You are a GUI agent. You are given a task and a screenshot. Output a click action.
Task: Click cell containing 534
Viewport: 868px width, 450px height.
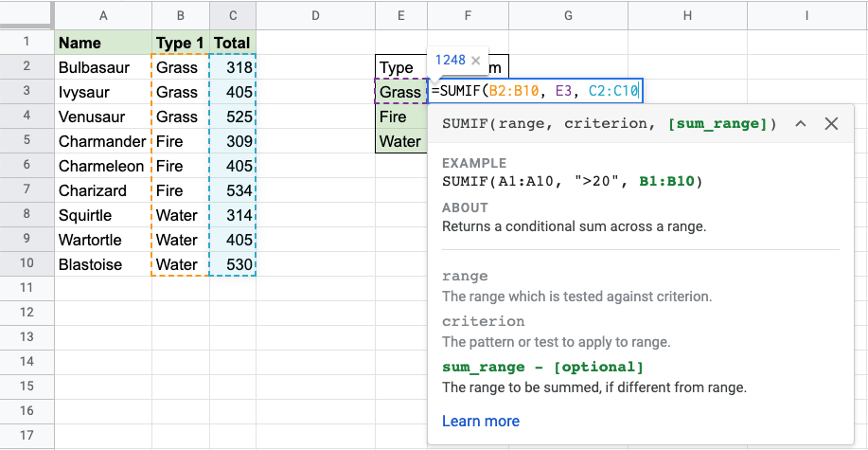click(232, 190)
